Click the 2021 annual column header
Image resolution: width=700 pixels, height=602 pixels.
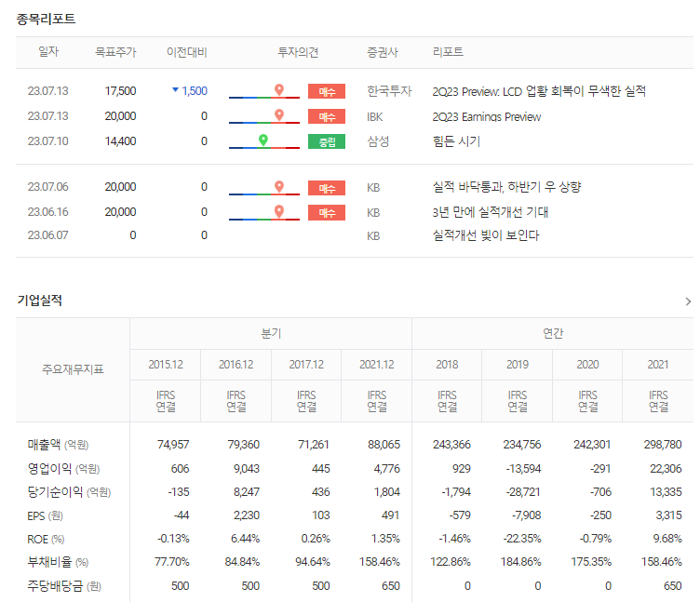tap(658, 365)
